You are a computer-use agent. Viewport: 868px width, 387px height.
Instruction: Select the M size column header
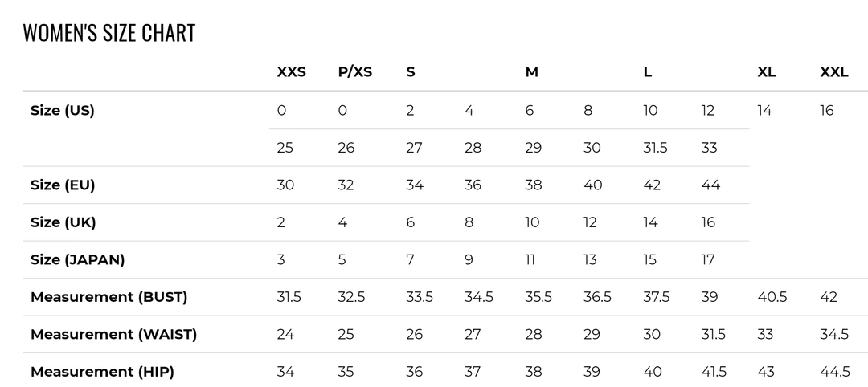click(532, 72)
